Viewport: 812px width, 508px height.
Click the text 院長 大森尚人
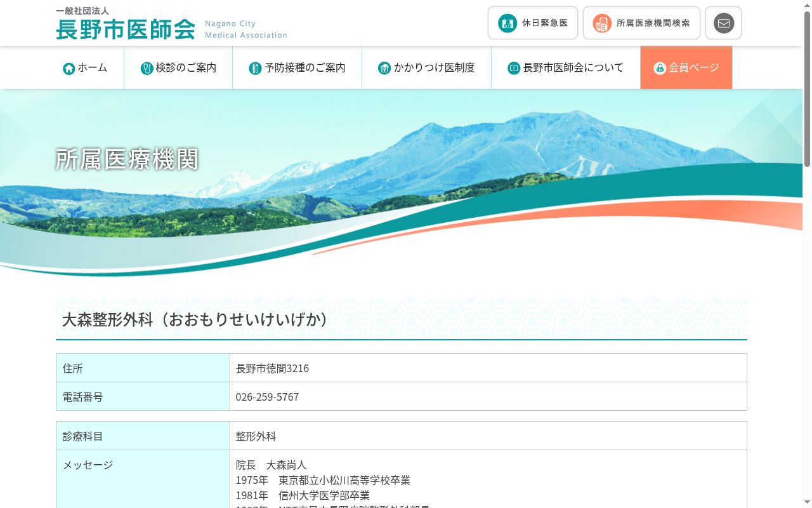272,465
